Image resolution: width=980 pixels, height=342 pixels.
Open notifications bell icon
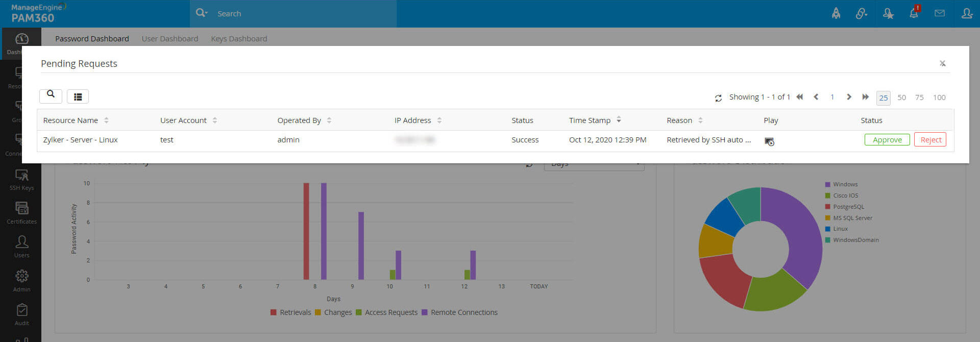coord(914,12)
